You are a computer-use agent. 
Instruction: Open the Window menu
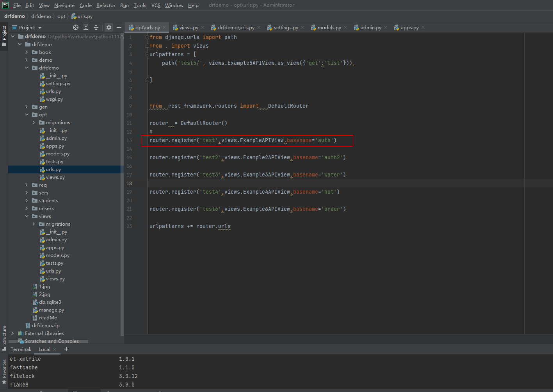coord(174,5)
